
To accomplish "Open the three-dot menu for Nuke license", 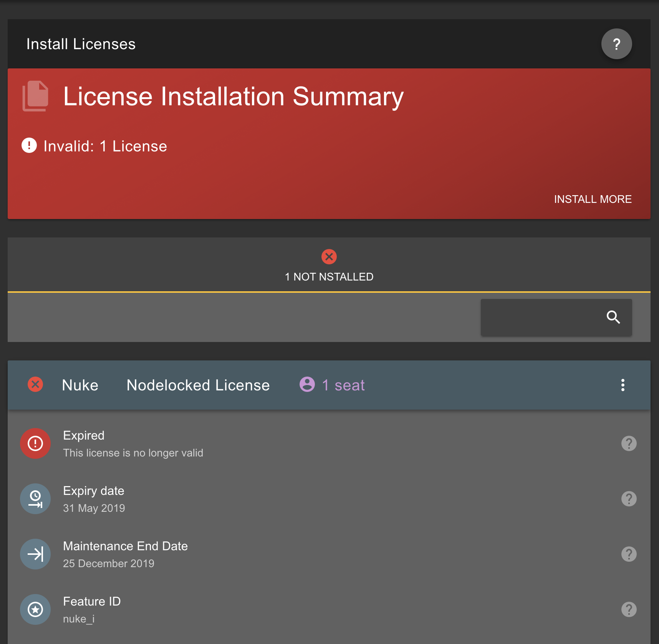I will click(x=623, y=385).
